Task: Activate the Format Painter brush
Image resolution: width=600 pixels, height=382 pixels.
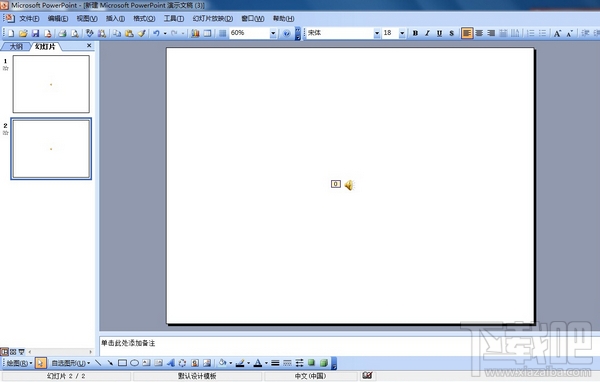Action: pyautogui.click(x=142, y=33)
